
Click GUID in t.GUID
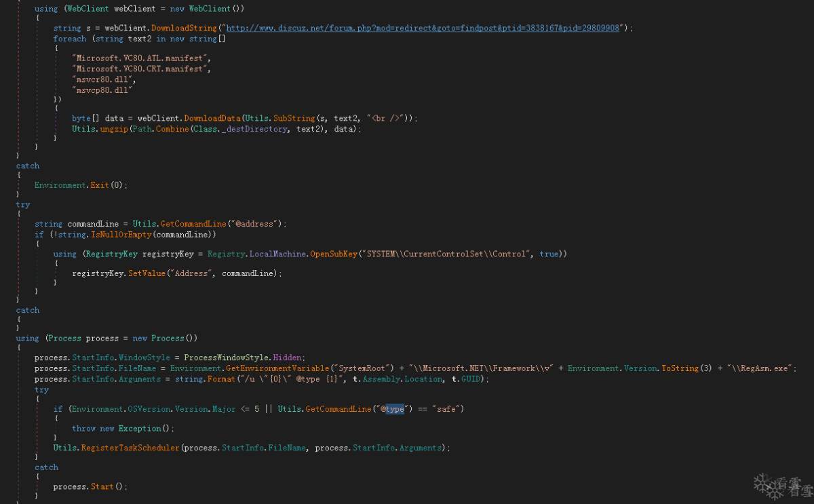[x=471, y=379]
